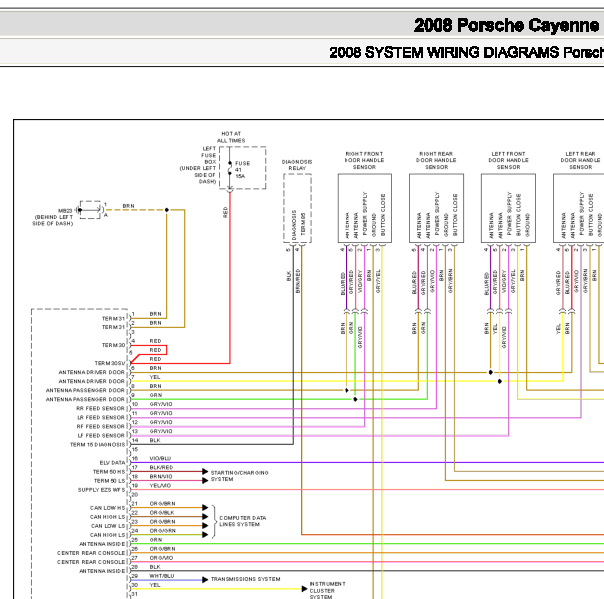Click the "BRN/RED" label below diagnosis relay
The height and width of the screenshot is (599, 604).
coord(297,281)
